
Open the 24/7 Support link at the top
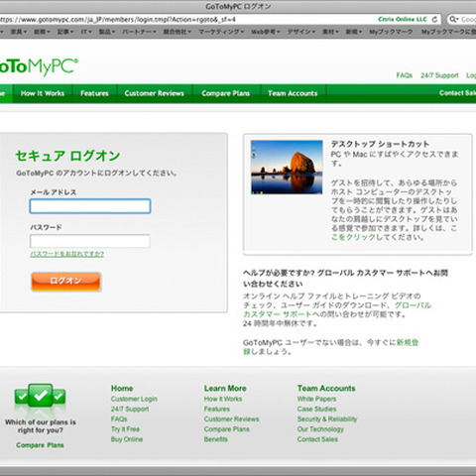[x=439, y=75]
